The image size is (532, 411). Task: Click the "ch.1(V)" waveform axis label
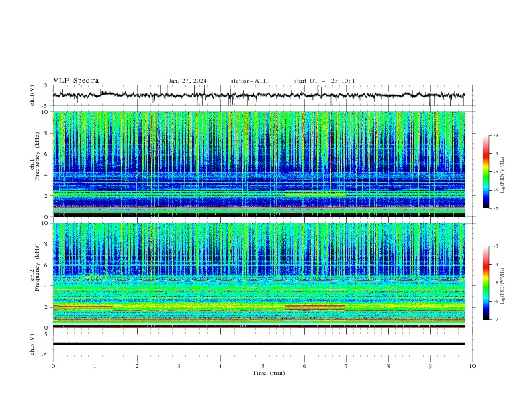pyautogui.click(x=32, y=95)
